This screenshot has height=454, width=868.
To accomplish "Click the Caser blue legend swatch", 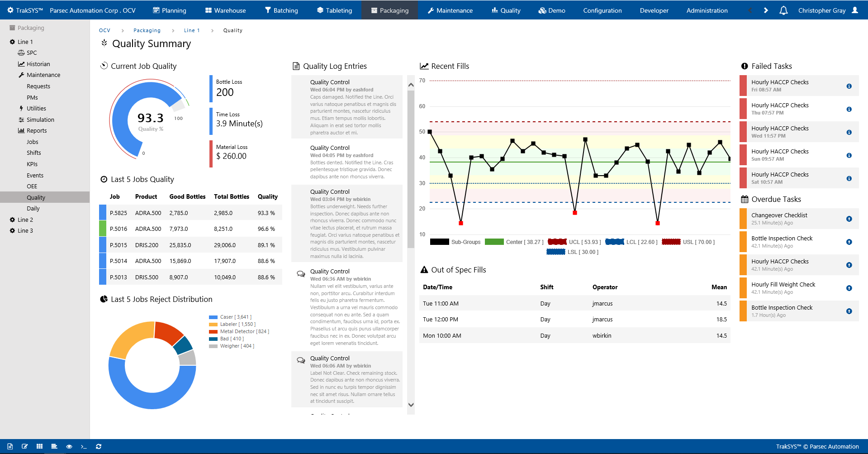I will pos(213,317).
